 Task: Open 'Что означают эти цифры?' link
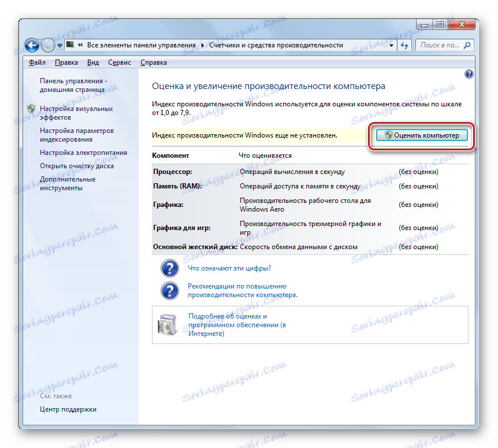pyautogui.click(x=229, y=268)
